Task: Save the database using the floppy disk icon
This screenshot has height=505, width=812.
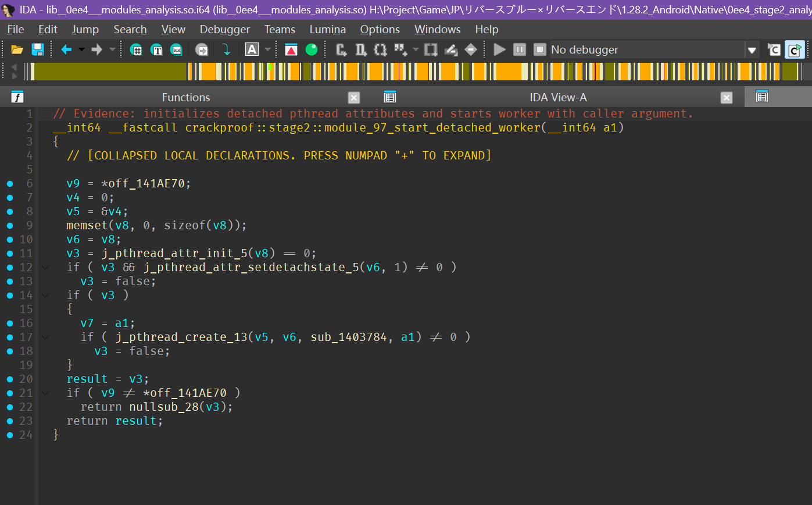Action: tap(37, 50)
